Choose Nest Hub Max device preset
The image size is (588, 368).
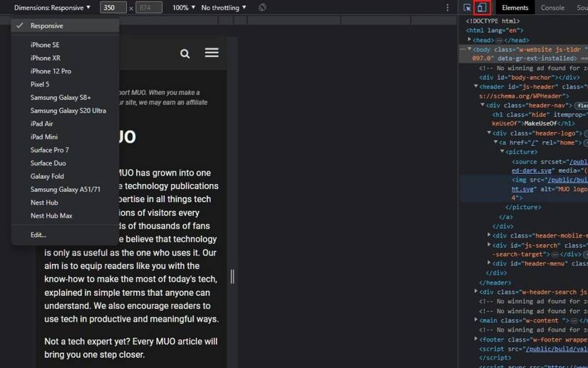(66, 215)
